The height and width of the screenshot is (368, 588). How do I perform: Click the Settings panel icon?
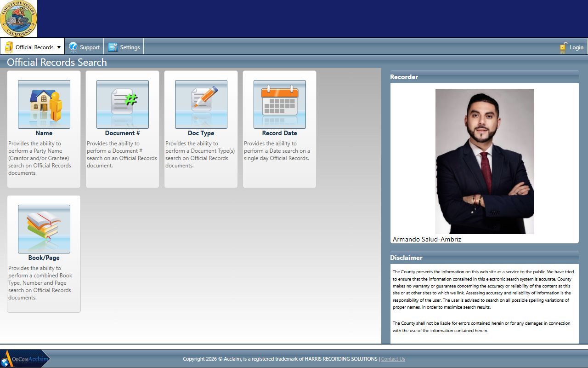point(113,47)
